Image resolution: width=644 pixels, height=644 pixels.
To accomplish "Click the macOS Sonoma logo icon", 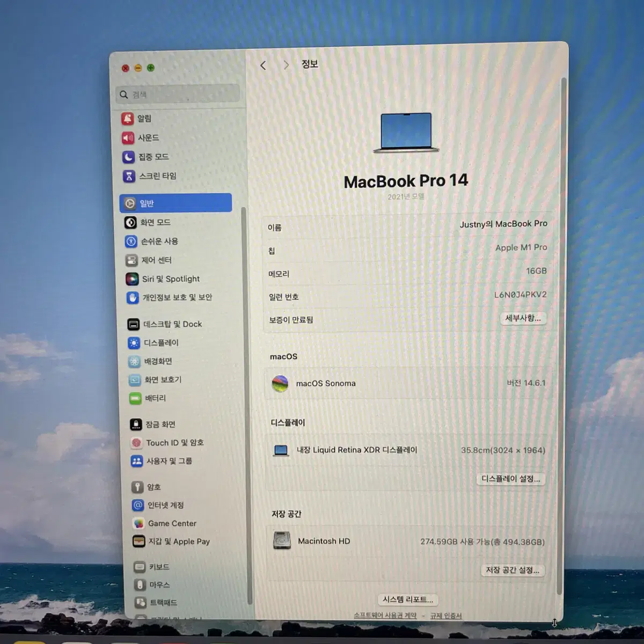I will tap(280, 383).
